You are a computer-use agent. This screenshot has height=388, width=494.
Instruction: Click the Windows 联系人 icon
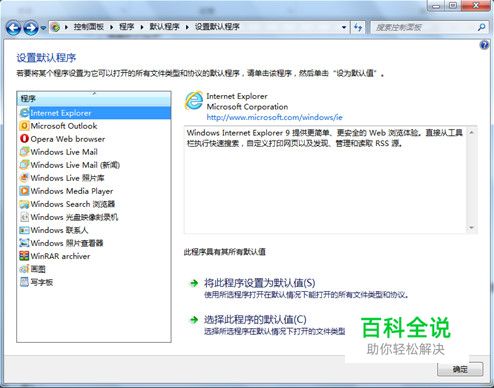coord(24,230)
